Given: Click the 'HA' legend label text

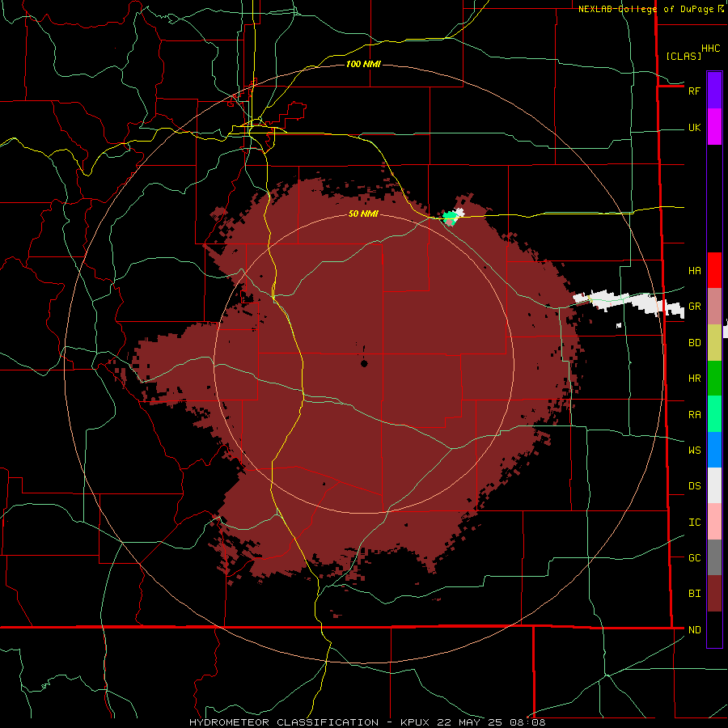Looking at the screenshot, I should [x=694, y=271].
